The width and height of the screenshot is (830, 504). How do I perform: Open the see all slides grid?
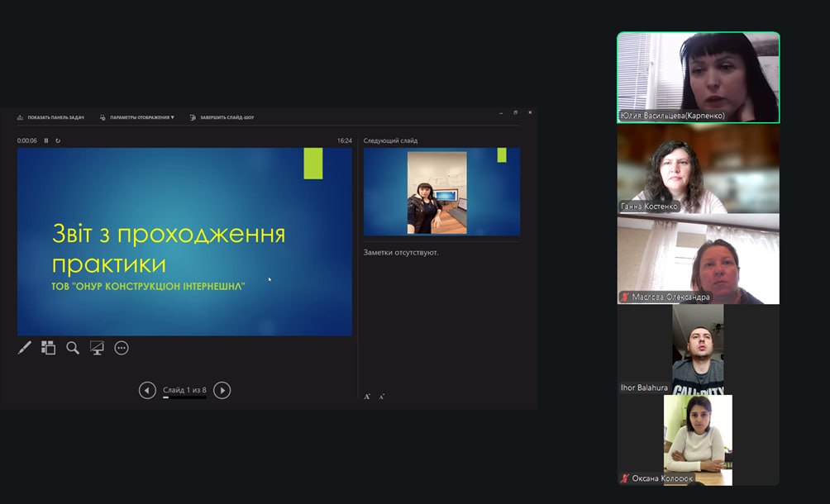pyautogui.click(x=49, y=348)
